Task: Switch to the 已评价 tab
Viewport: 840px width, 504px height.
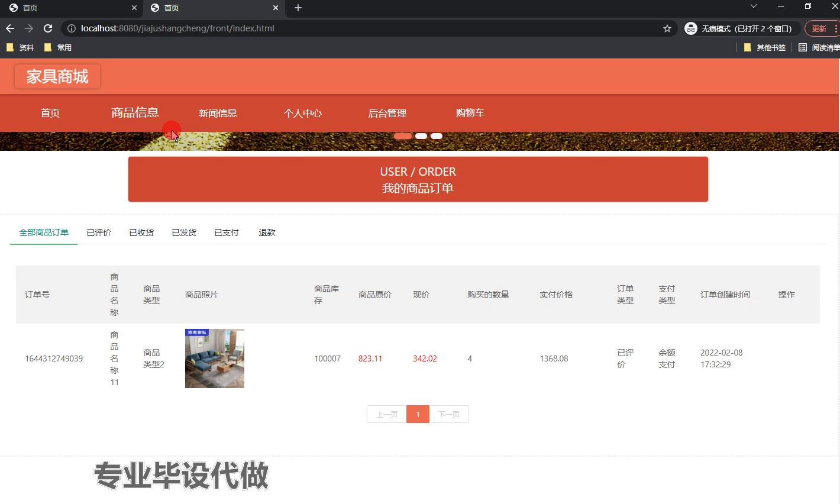Action: pyautogui.click(x=99, y=232)
